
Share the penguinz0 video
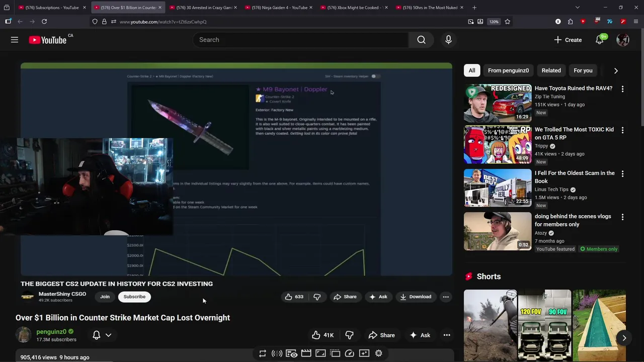point(381,335)
